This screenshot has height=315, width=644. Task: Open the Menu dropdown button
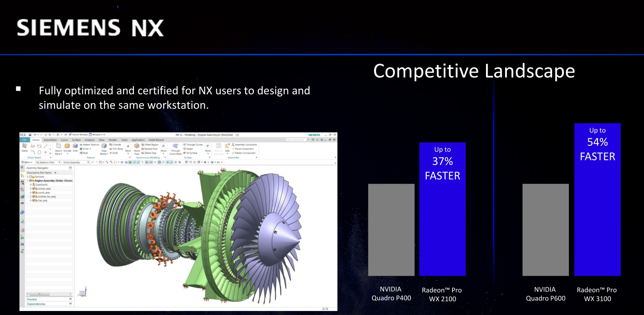pos(27,162)
